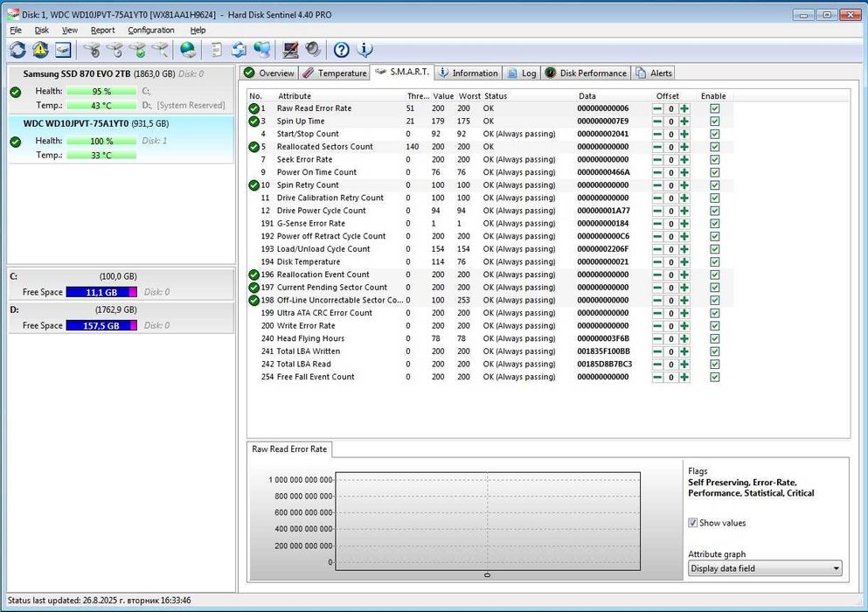Click the document report icon in the toolbar

pos(217,50)
